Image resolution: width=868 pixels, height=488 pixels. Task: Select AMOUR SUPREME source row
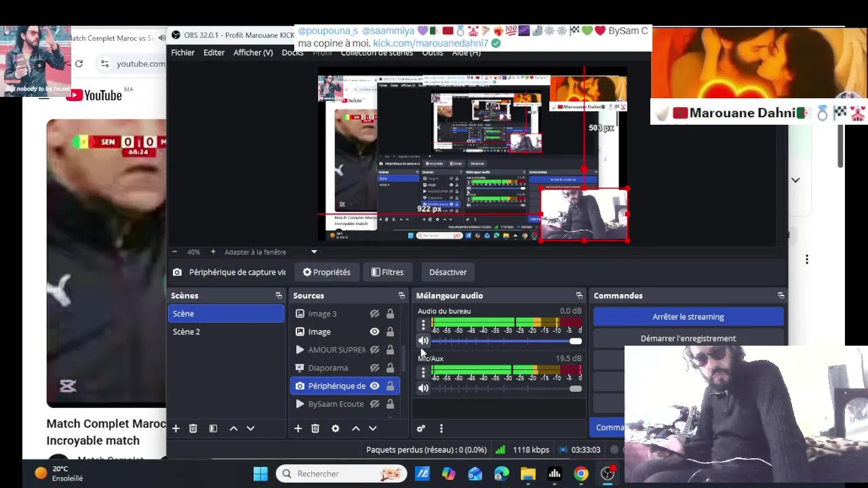point(345,350)
